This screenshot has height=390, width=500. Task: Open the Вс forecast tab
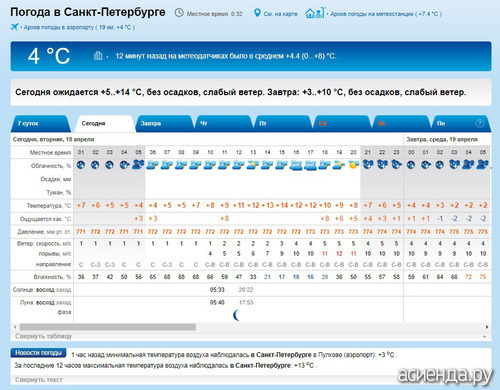(x=401, y=123)
